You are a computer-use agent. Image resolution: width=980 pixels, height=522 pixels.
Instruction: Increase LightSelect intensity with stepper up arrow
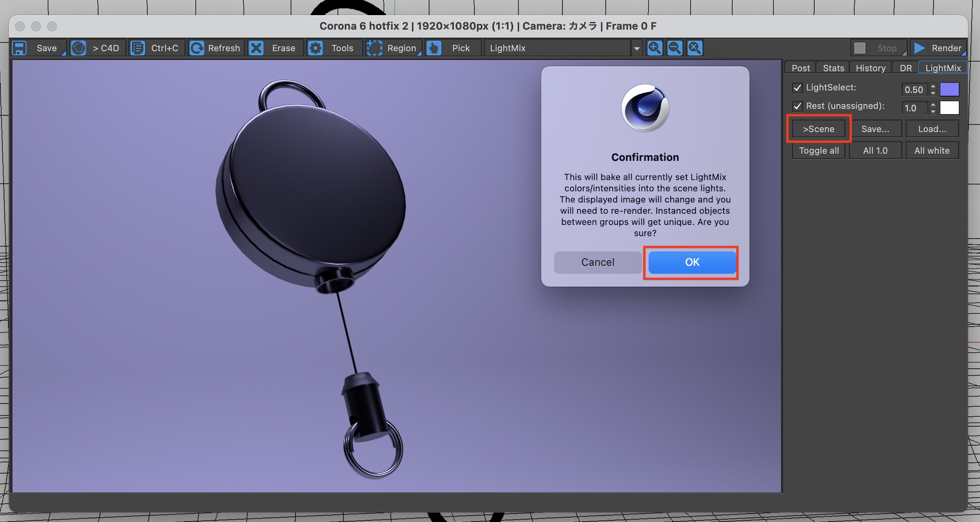933,86
